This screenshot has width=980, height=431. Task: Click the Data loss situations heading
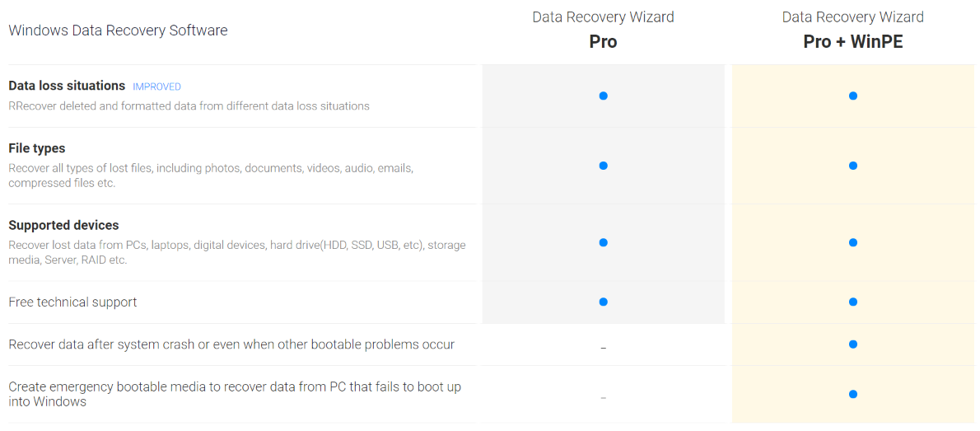coord(67,86)
